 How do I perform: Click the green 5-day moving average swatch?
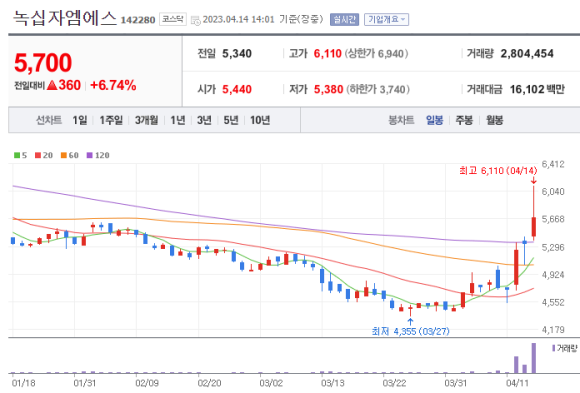click(x=17, y=155)
